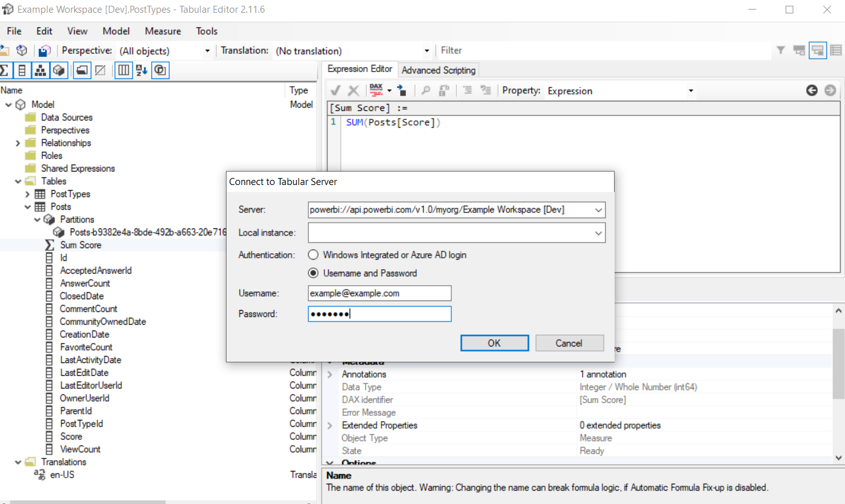Collapse the Model tree node
This screenshot has width=845, height=504.
[8, 105]
